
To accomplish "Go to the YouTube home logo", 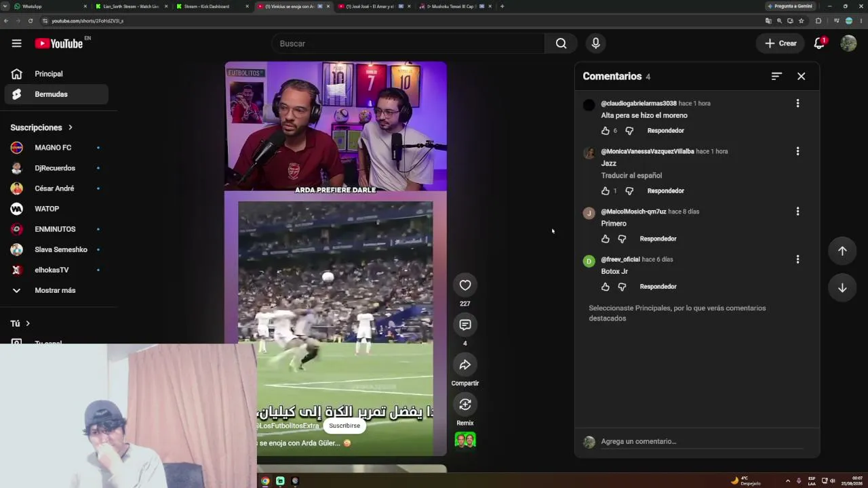I will tap(59, 43).
